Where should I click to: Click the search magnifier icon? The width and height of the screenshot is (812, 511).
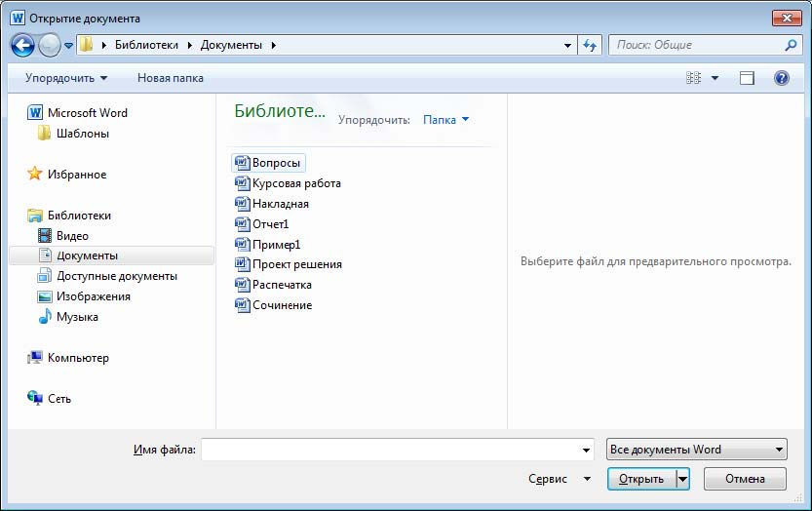pyautogui.click(x=791, y=45)
